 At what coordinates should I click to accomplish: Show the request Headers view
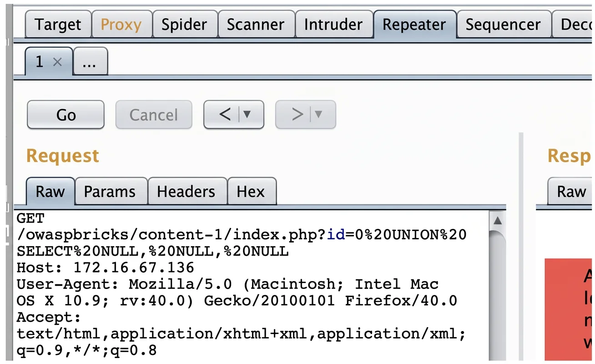pos(186,192)
